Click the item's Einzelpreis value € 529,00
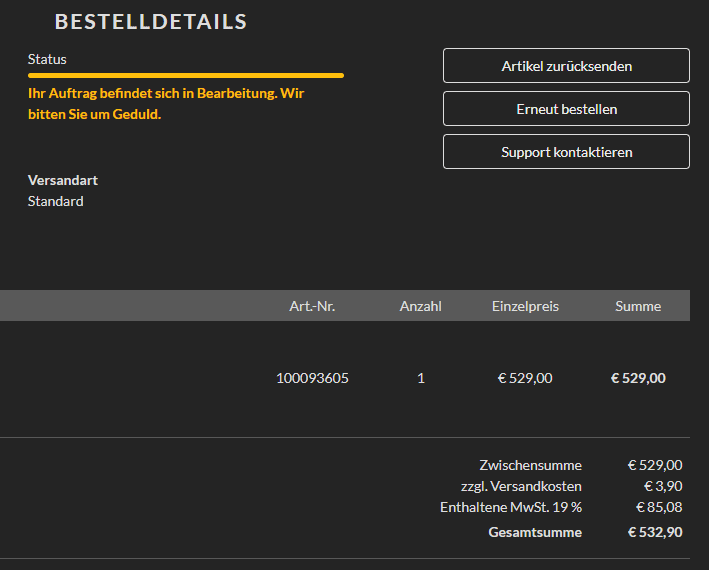The image size is (709, 570). tap(525, 378)
